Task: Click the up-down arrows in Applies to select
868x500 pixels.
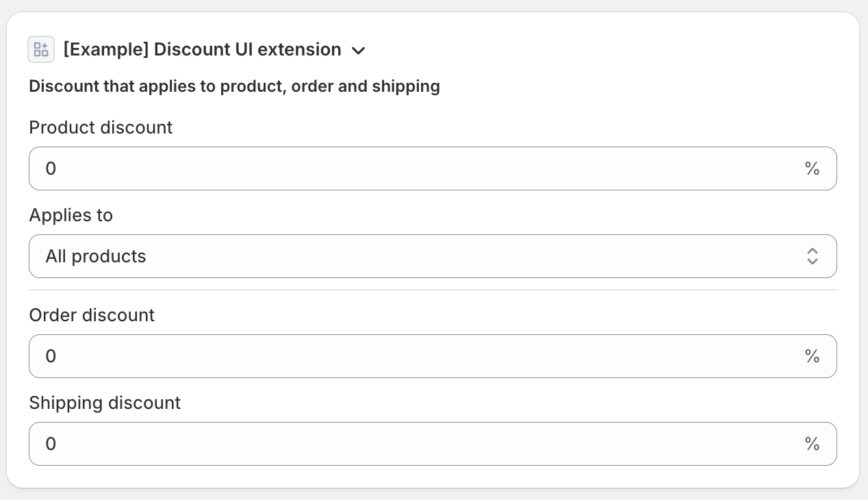Action: click(812, 256)
